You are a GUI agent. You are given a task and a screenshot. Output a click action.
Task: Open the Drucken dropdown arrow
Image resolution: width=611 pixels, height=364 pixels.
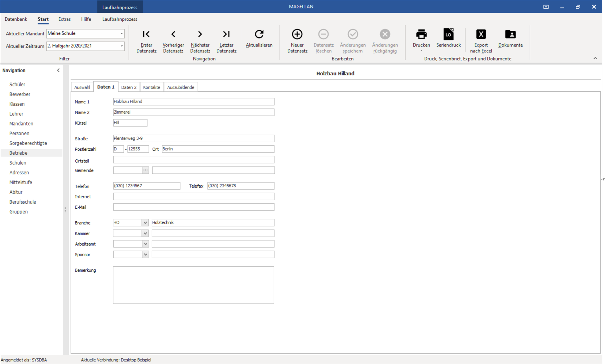coord(421,51)
